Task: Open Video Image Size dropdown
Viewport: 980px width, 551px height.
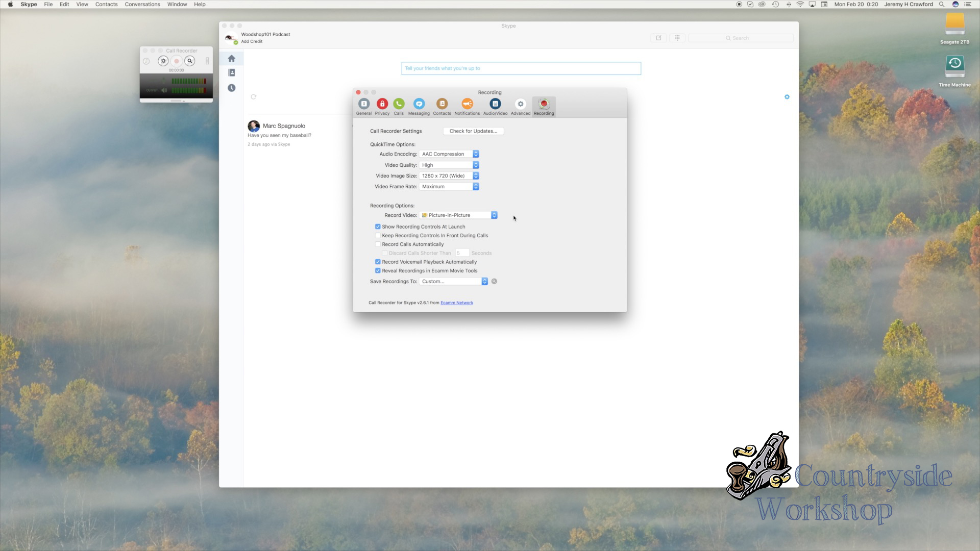Action: [449, 176]
